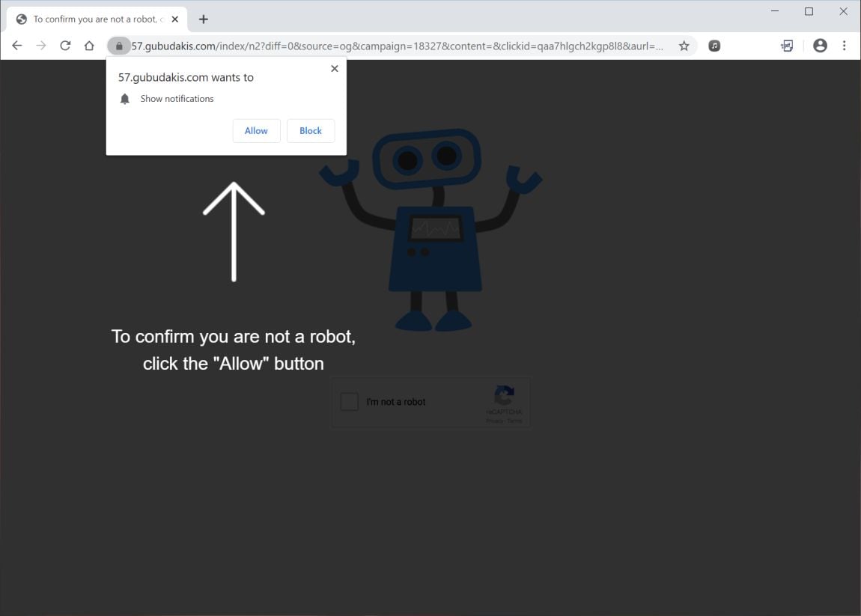Click the Allow notifications button

257,131
